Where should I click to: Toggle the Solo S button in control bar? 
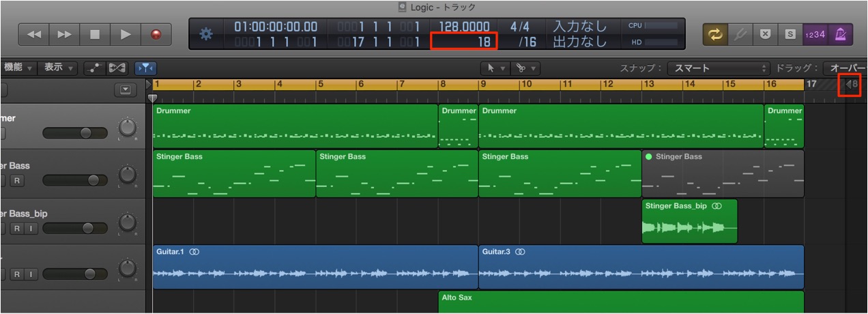pos(790,34)
